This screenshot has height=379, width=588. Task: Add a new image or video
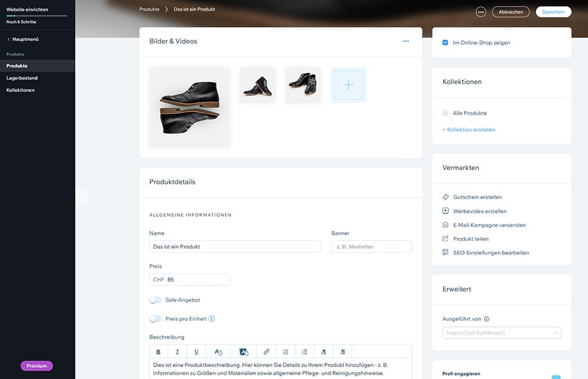tap(348, 85)
